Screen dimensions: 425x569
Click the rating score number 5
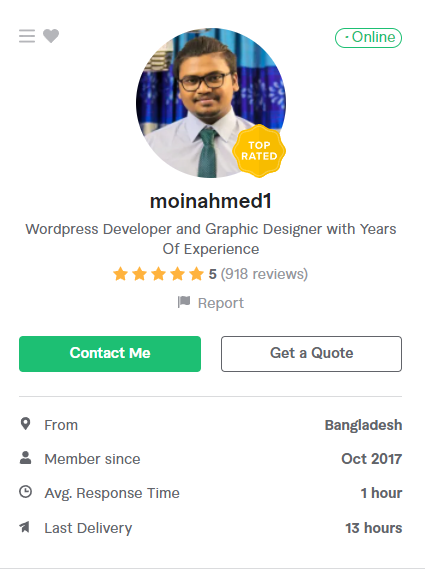coord(213,274)
